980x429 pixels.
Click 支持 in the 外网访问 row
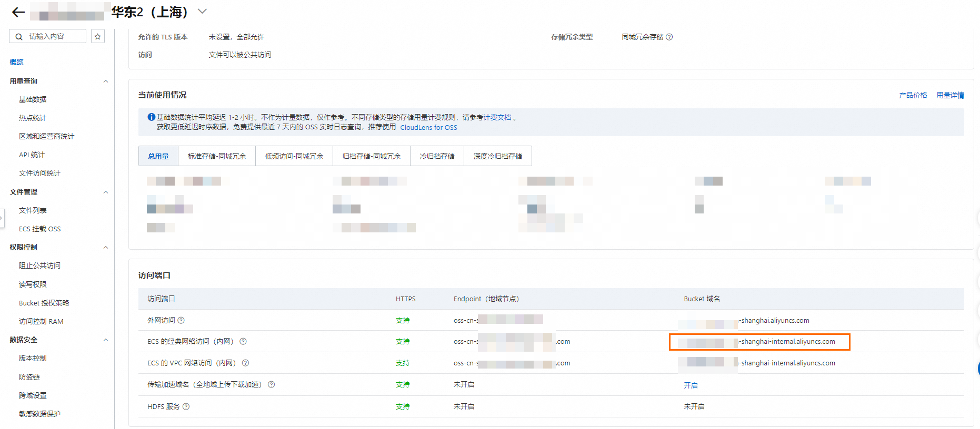coord(403,320)
